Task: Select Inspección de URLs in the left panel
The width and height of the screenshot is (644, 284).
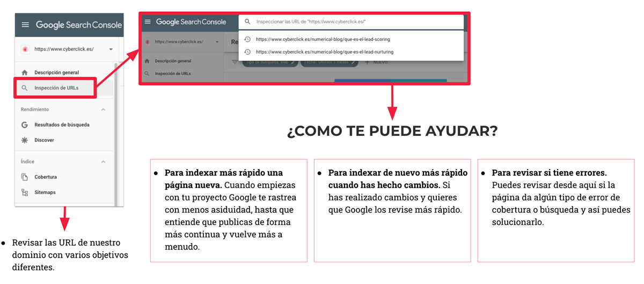Action: (56, 88)
